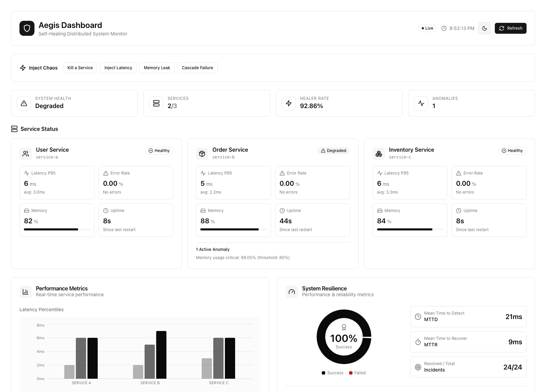
Task: Click Order Service Memory drive icon
Action: coord(203,211)
